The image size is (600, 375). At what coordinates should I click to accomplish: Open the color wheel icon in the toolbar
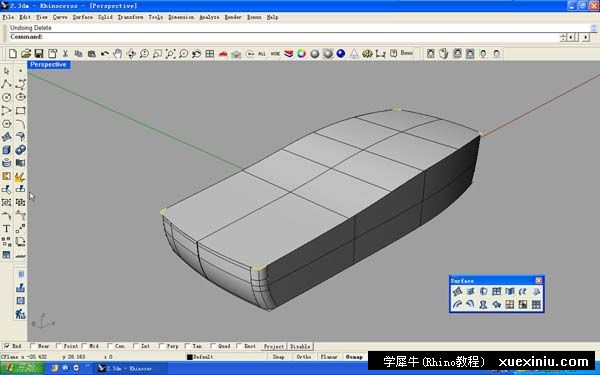(302, 54)
